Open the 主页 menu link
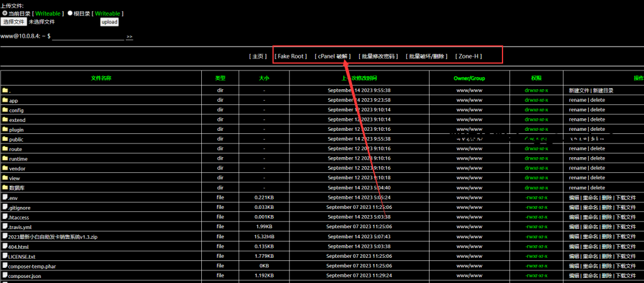 point(258,56)
